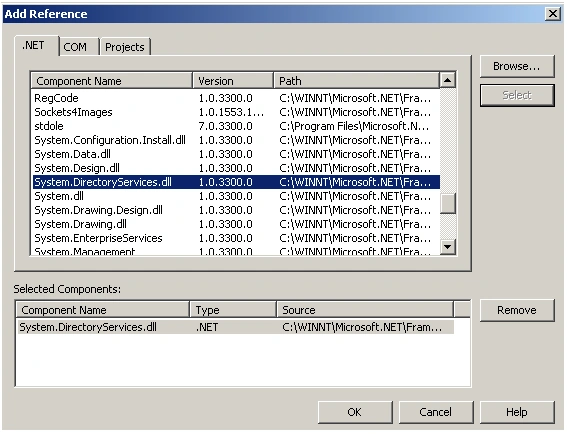Click the Type column header
The image size is (567, 434).
coord(233,310)
